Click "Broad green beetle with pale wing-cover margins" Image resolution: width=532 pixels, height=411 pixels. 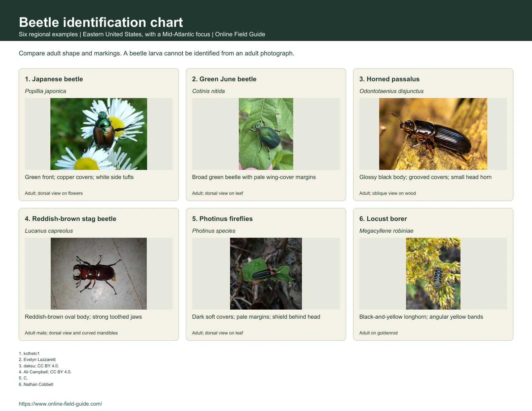tap(254, 177)
